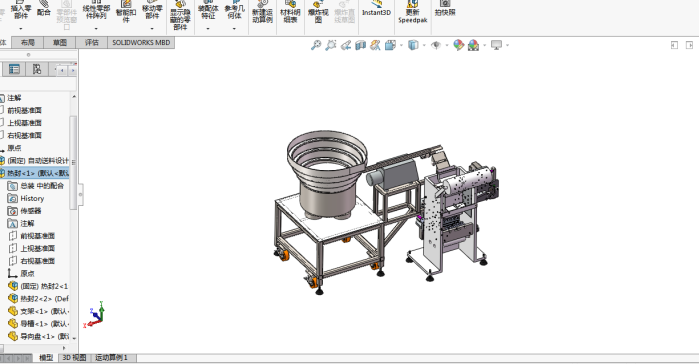Switch to the 布局 (Layout) tab
699x364 pixels.
27,43
